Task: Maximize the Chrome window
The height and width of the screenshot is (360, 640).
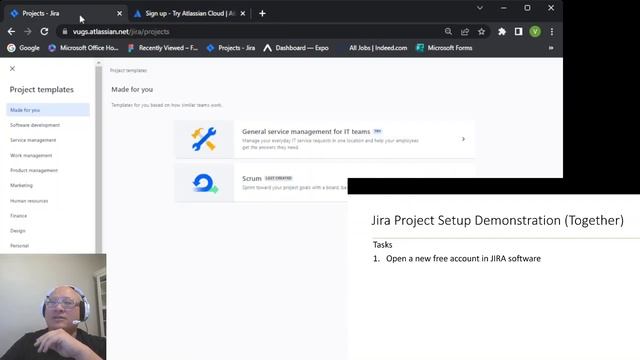Action: click(527, 8)
